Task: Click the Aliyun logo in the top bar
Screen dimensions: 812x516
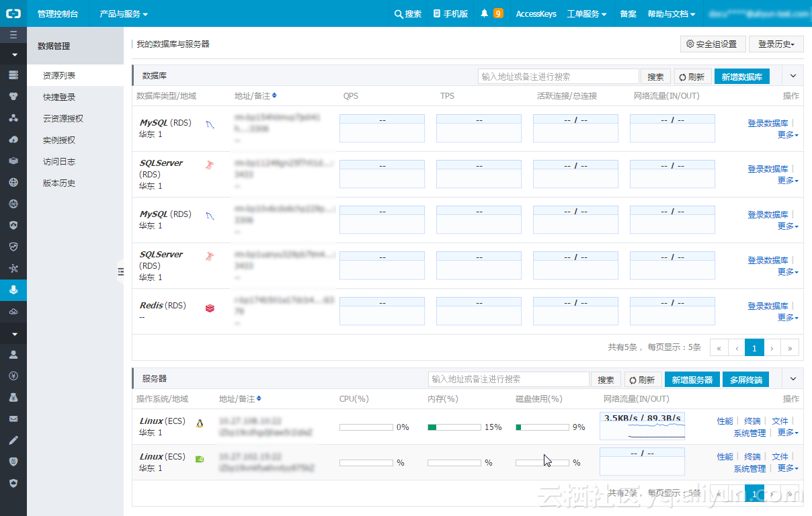Action: click(13, 13)
